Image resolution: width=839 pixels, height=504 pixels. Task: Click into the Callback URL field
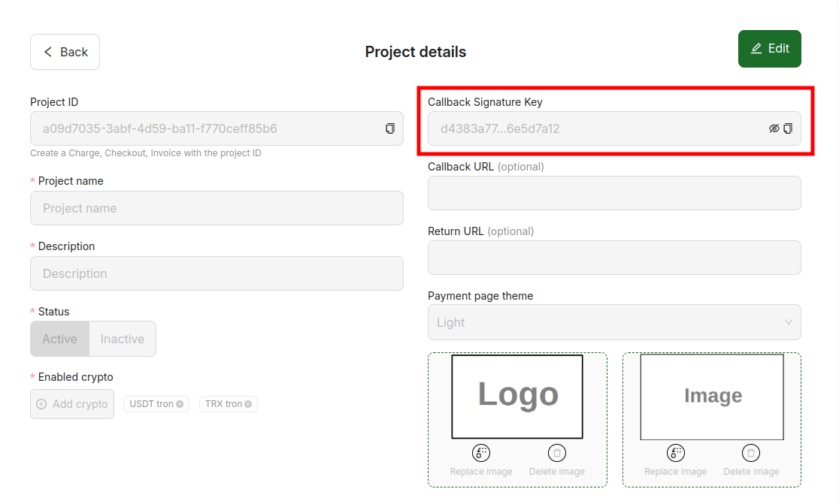point(613,193)
